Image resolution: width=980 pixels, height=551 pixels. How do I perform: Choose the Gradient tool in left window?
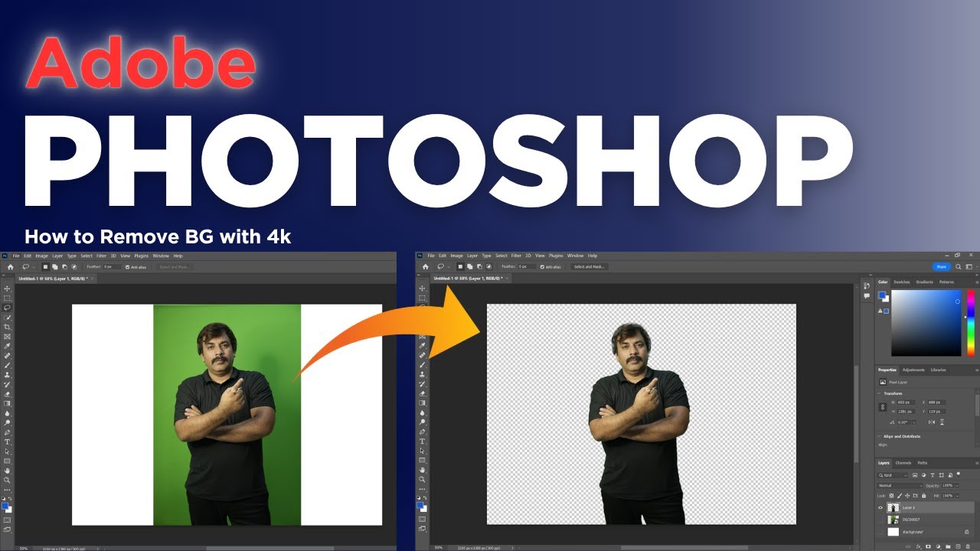tap(7, 403)
